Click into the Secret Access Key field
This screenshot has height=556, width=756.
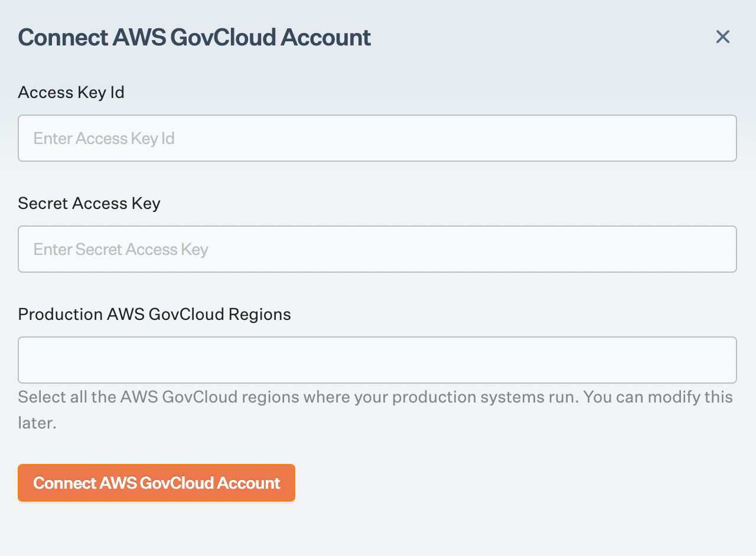(x=377, y=249)
